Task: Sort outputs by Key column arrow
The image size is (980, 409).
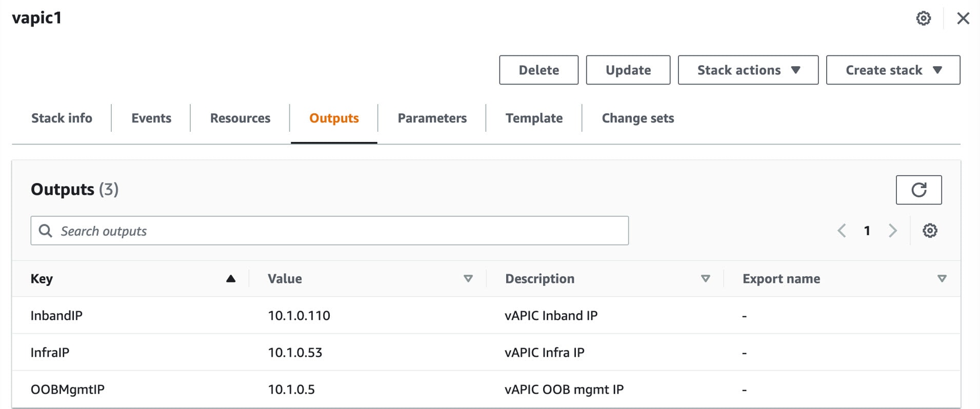Action: click(231, 279)
